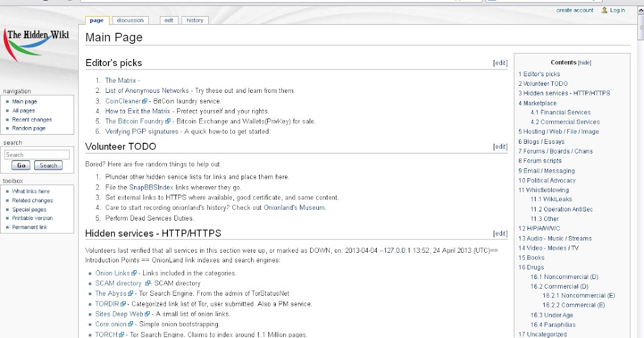Click the external-link icon after Bitcoin Foundry
Viewport: 644px width, 338px height.
tap(167, 121)
